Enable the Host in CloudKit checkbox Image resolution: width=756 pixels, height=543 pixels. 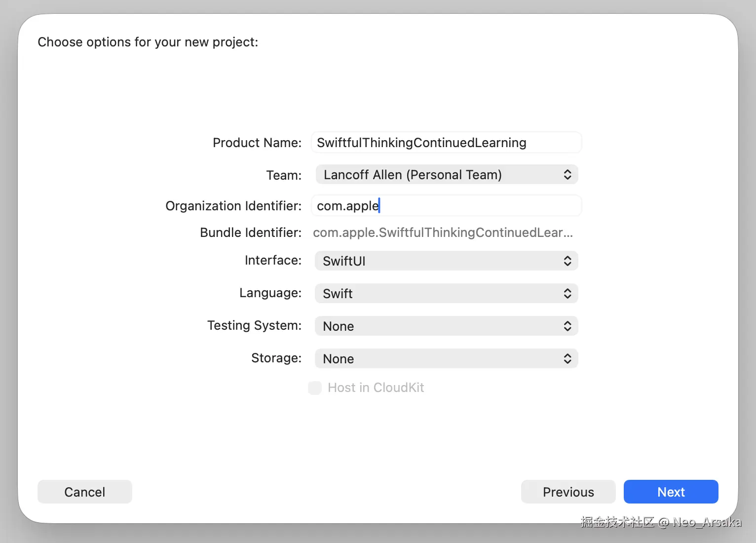tap(315, 388)
